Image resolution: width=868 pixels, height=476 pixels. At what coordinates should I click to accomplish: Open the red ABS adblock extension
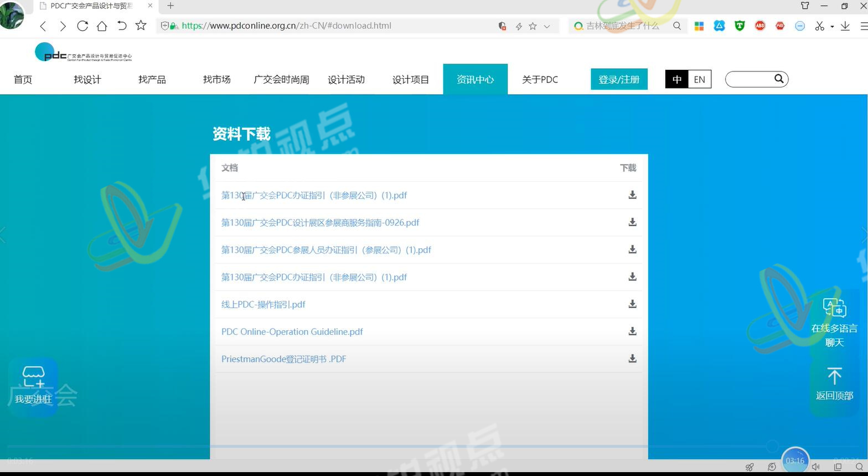pos(760,25)
